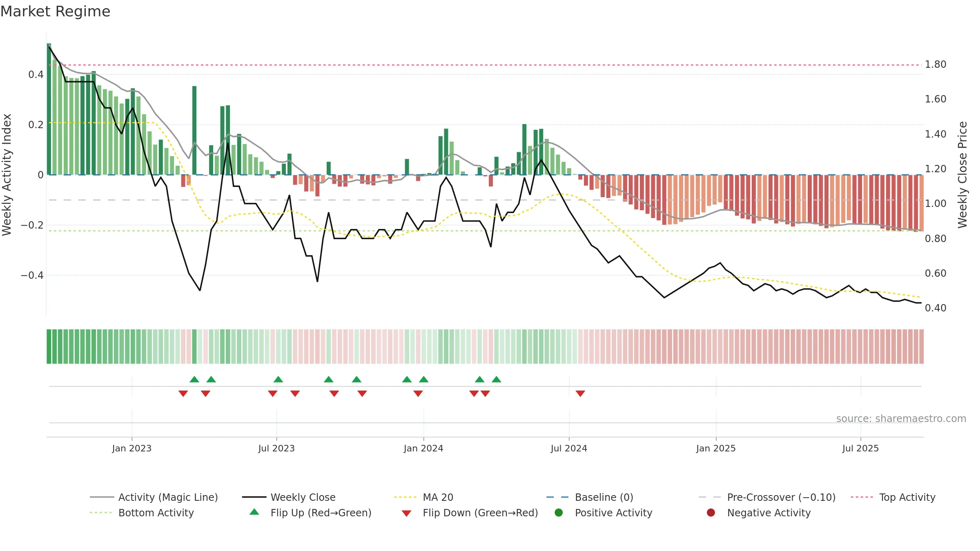Click the Jan 2025 x-axis label

(x=716, y=448)
